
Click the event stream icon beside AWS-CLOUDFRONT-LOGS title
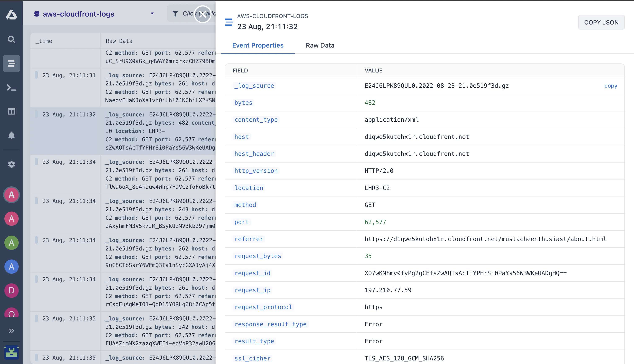(x=229, y=22)
